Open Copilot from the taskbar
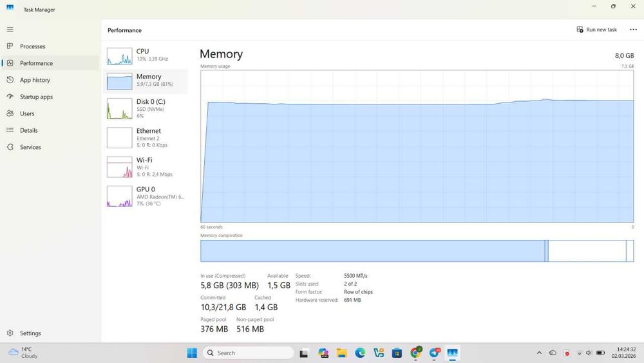The image size is (644, 363). (x=323, y=353)
